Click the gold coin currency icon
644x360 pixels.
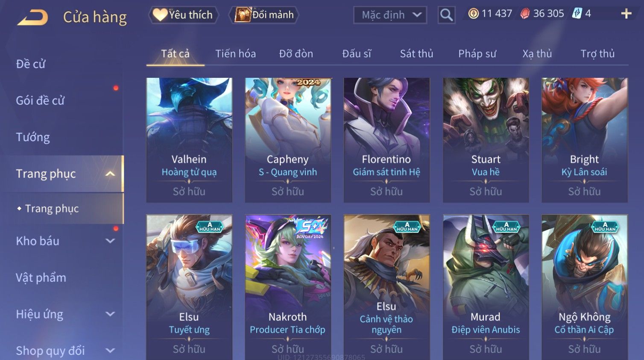coord(473,14)
